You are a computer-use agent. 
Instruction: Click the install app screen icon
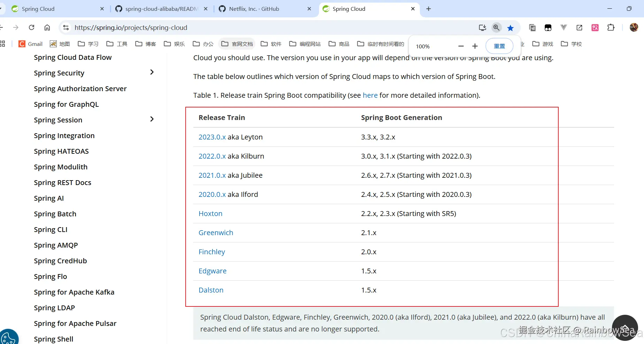482,27
